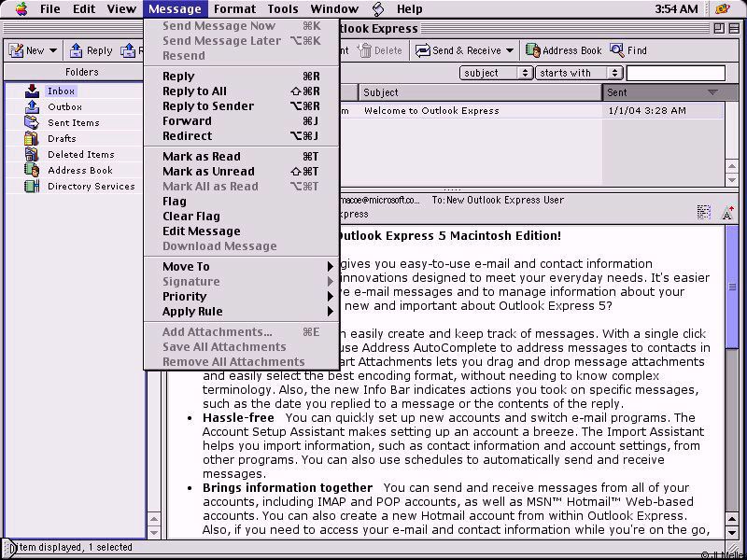Click the message list scroll down arrow

pos(732,180)
